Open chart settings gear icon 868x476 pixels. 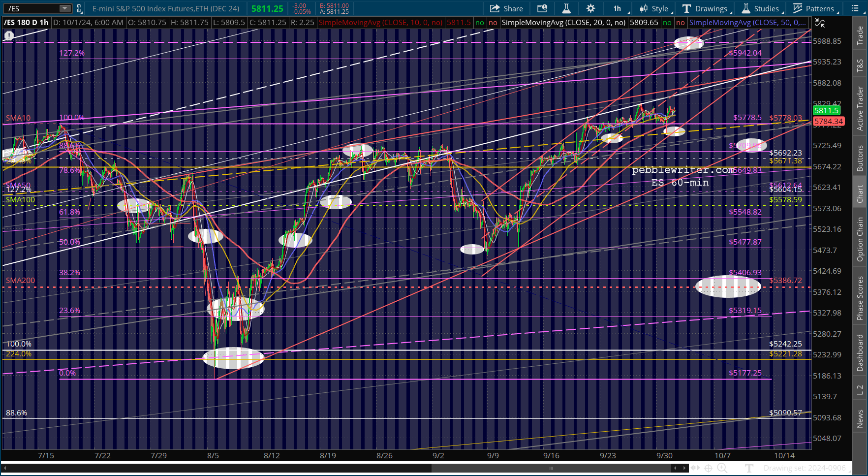[590, 8]
